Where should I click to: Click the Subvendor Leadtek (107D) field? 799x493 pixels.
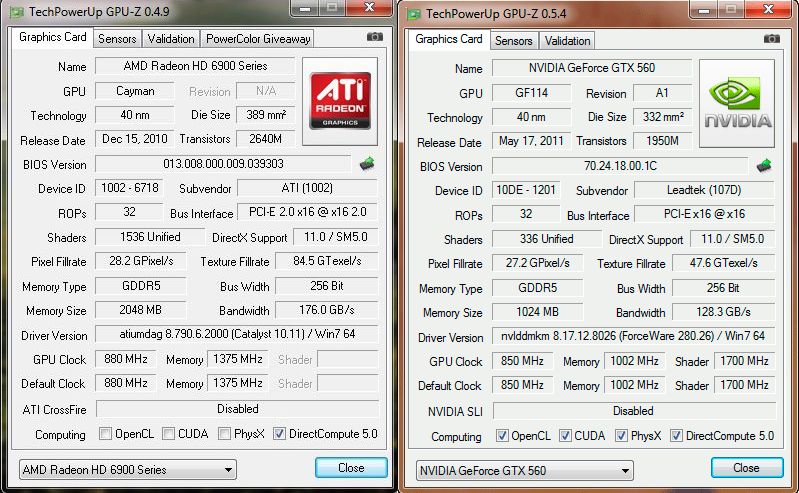pos(704,190)
